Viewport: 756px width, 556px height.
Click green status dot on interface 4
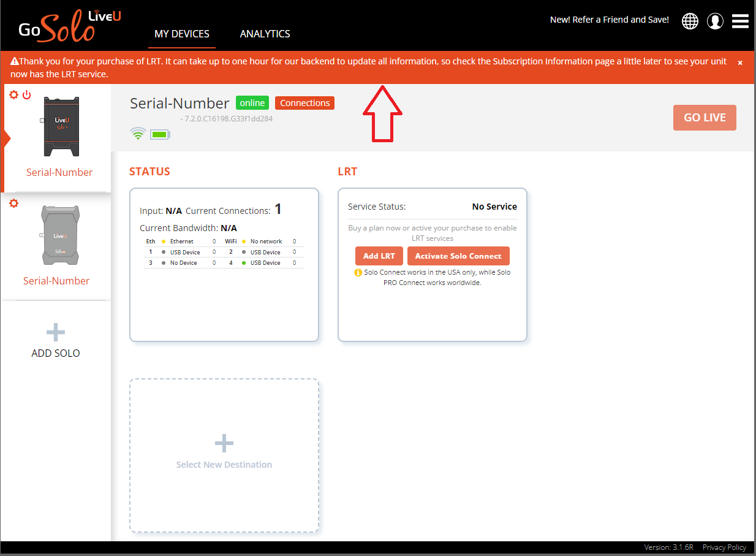coord(244,262)
